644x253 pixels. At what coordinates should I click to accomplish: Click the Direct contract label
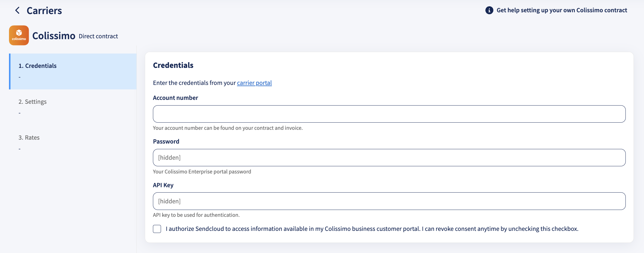click(x=98, y=36)
